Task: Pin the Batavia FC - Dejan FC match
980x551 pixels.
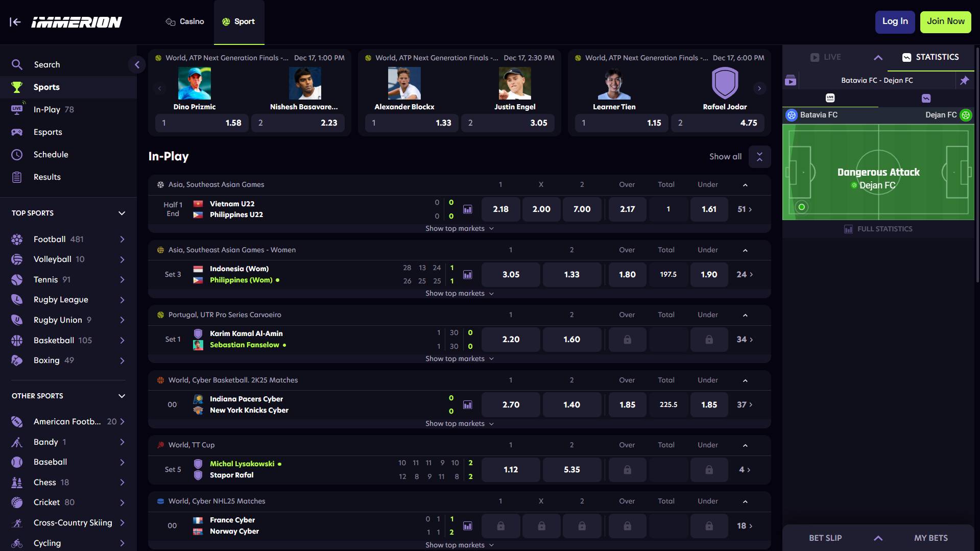Action: (x=964, y=81)
